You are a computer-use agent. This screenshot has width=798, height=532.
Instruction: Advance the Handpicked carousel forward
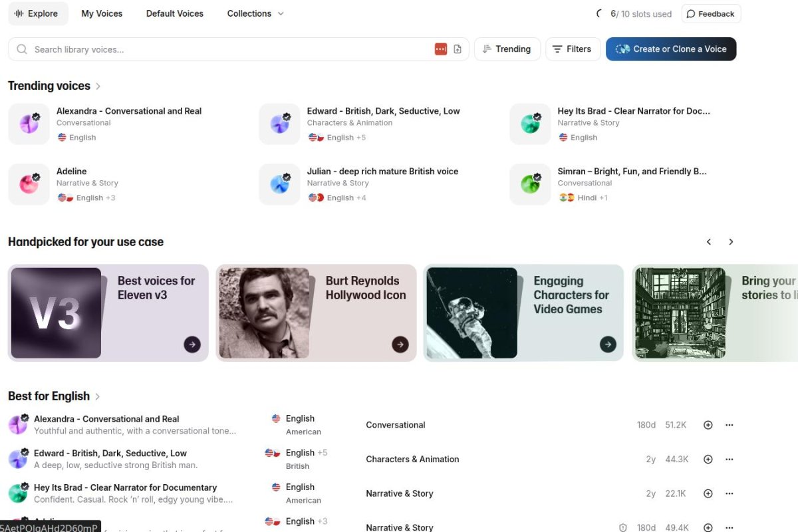(x=731, y=241)
